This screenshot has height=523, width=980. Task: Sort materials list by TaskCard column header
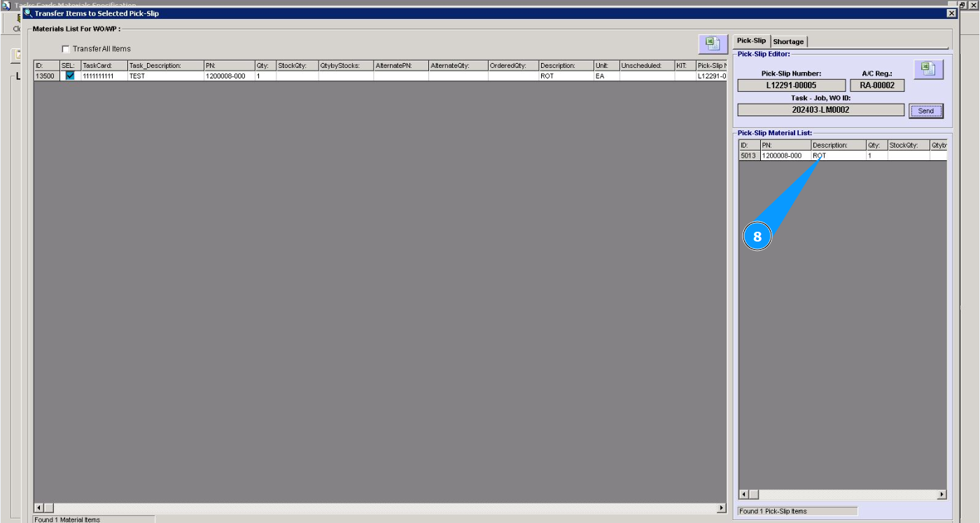pyautogui.click(x=104, y=66)
